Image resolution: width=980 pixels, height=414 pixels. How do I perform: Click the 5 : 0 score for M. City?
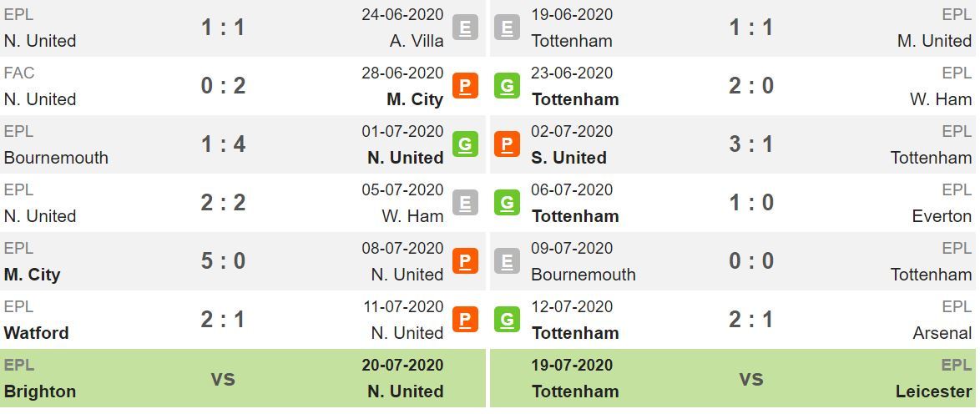coord(223,260)
